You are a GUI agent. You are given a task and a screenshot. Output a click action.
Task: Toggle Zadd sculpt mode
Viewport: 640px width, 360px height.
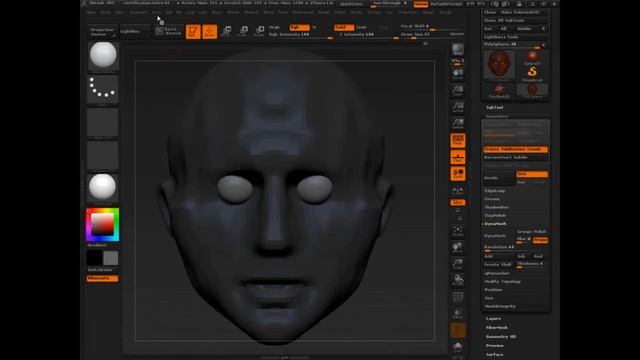[x=344, y=27]
